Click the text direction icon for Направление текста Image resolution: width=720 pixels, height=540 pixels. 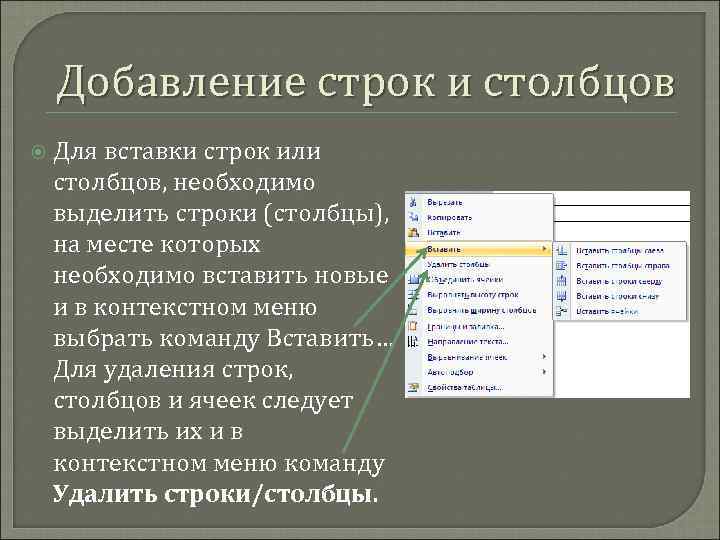[414, 341]
